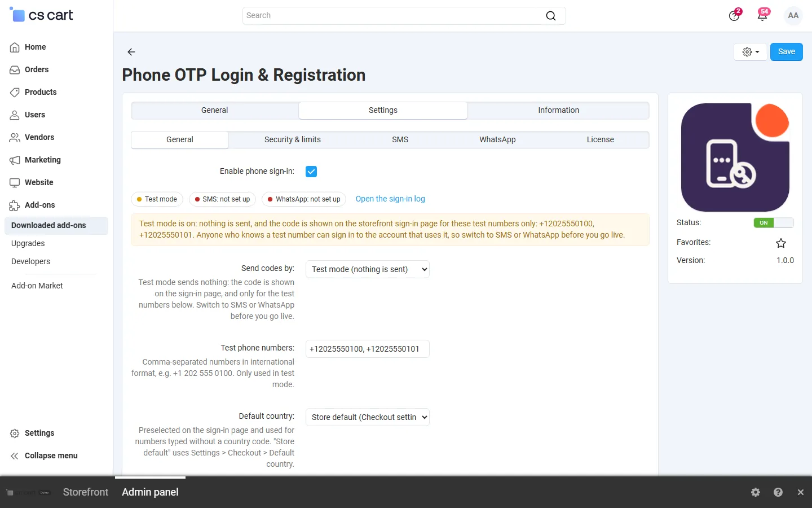Click the CS-Cart logo
The image size is (812, 508).
pyautogui.click(x=42, y=15)
